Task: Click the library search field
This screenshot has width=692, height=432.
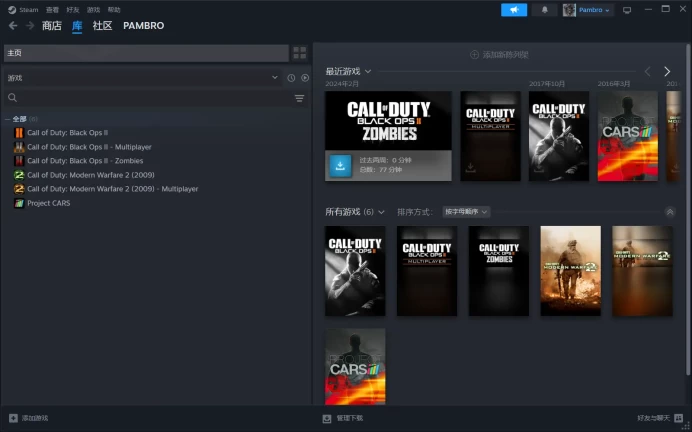Action: click(x=148, y=98)
